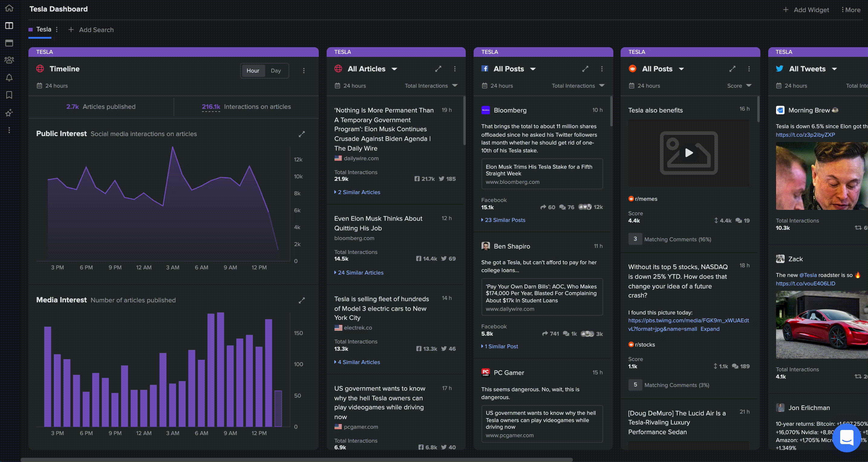Click the calendar icon under Timeline
868x462 pixels.
[x=39, y=86]
